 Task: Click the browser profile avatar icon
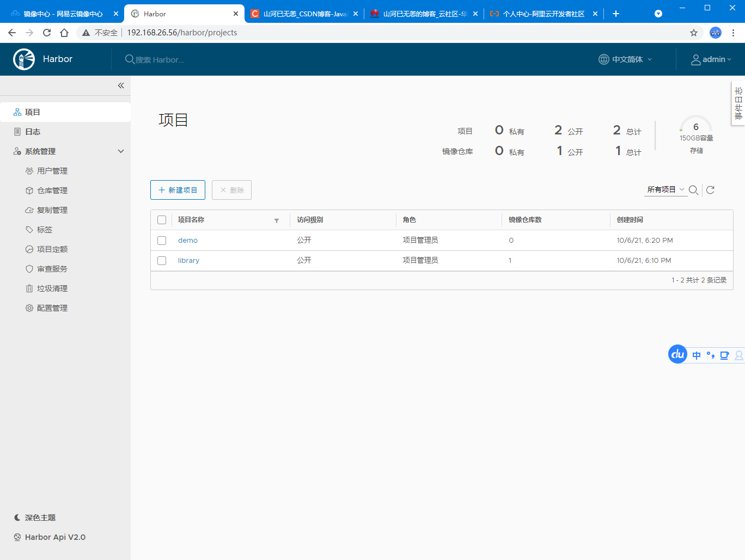click(716, 33)
